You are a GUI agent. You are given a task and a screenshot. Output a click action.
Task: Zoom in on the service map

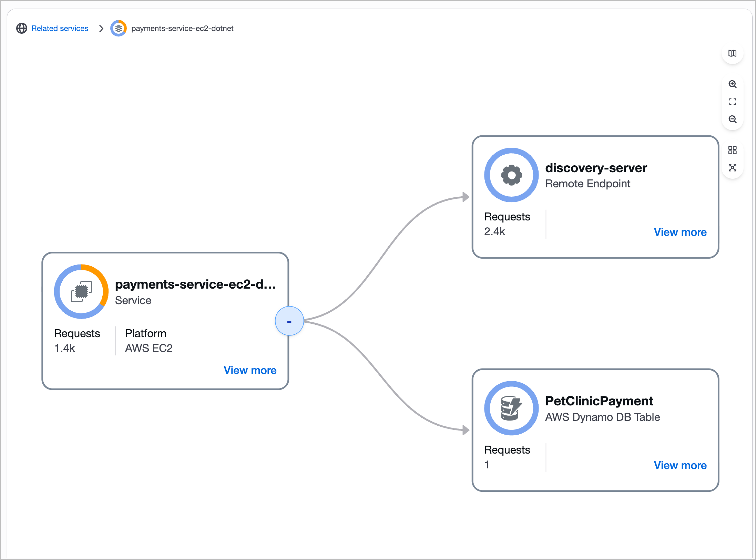[732, 84]
